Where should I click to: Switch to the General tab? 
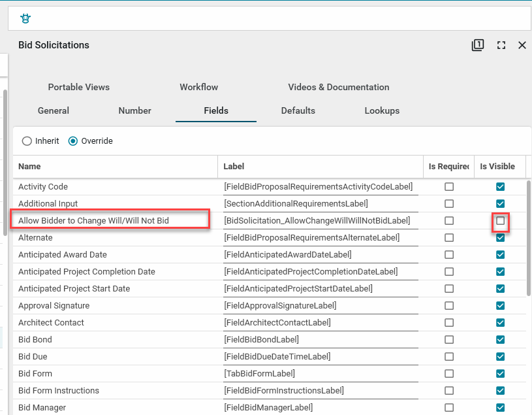point(54,110)
